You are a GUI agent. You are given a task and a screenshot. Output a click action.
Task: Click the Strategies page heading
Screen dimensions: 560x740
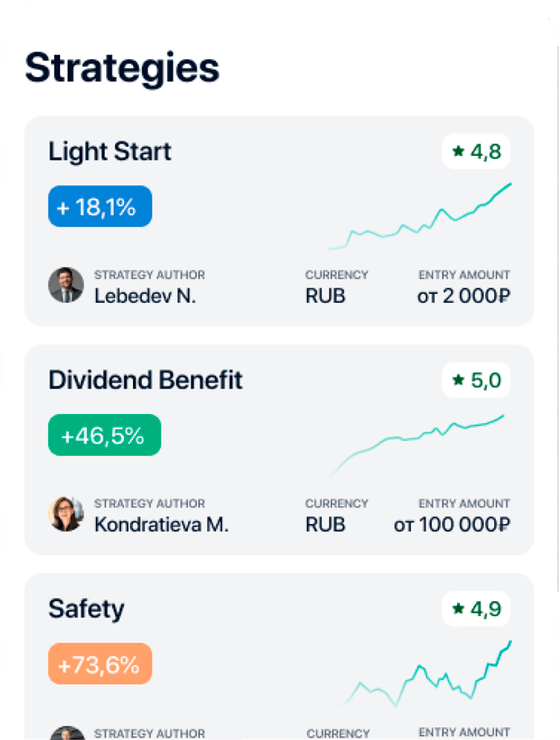(122, 67)
